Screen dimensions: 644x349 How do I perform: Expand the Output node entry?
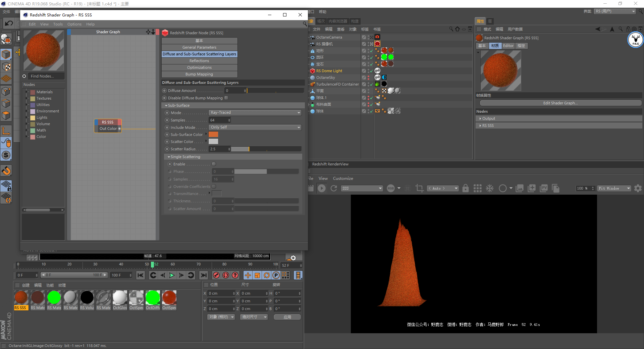click(480, 118)
